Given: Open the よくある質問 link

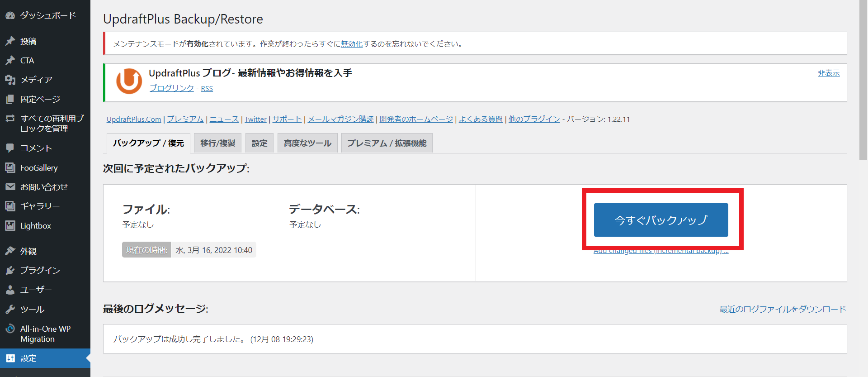Looking at the screenshot, I should tap(481, 119).
